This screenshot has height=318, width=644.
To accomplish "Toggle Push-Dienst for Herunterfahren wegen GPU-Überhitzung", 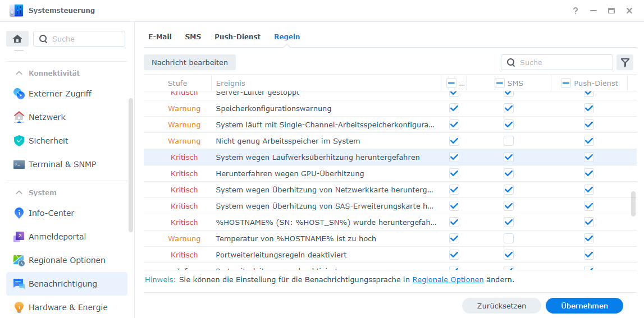I will [588, 173].
